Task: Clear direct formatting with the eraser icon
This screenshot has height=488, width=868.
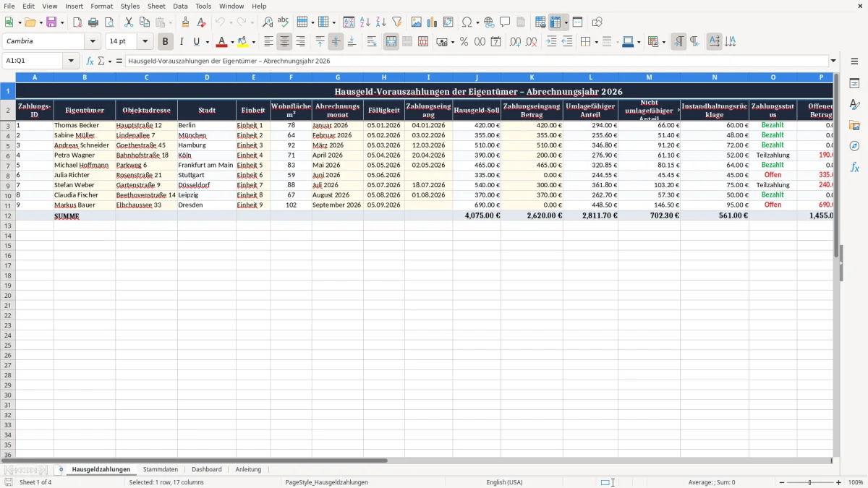Action: pyautogui.click(x=202, y=22)
